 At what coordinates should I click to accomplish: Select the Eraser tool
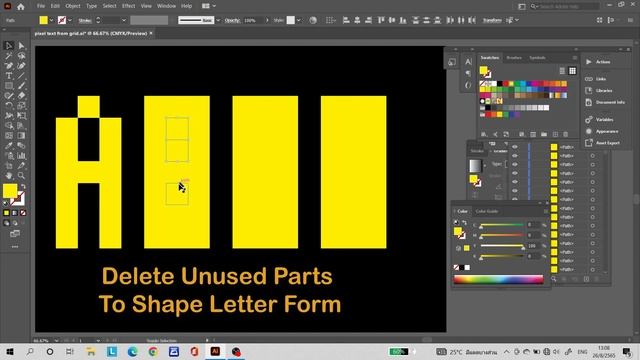click(x=21, y=96)
